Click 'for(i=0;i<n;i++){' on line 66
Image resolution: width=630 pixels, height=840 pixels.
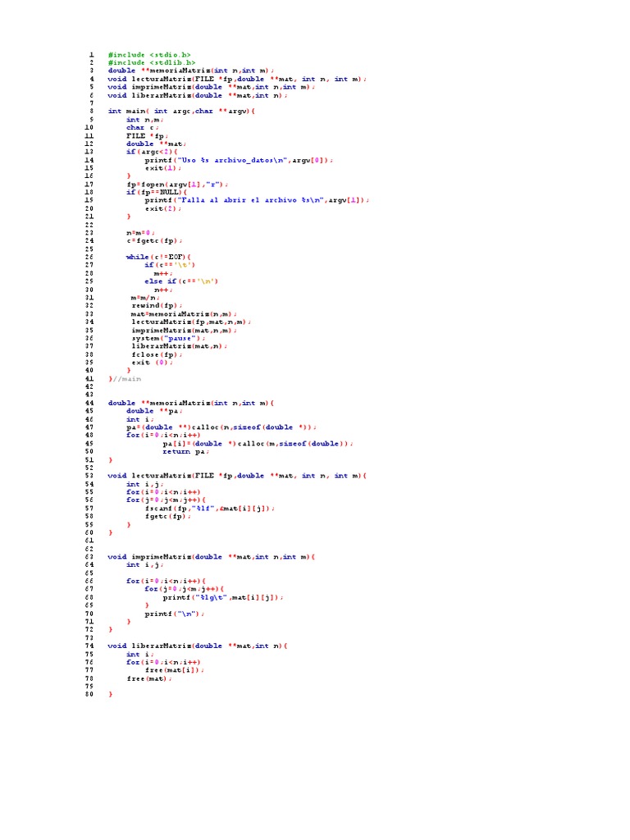(x=166, y=582)
